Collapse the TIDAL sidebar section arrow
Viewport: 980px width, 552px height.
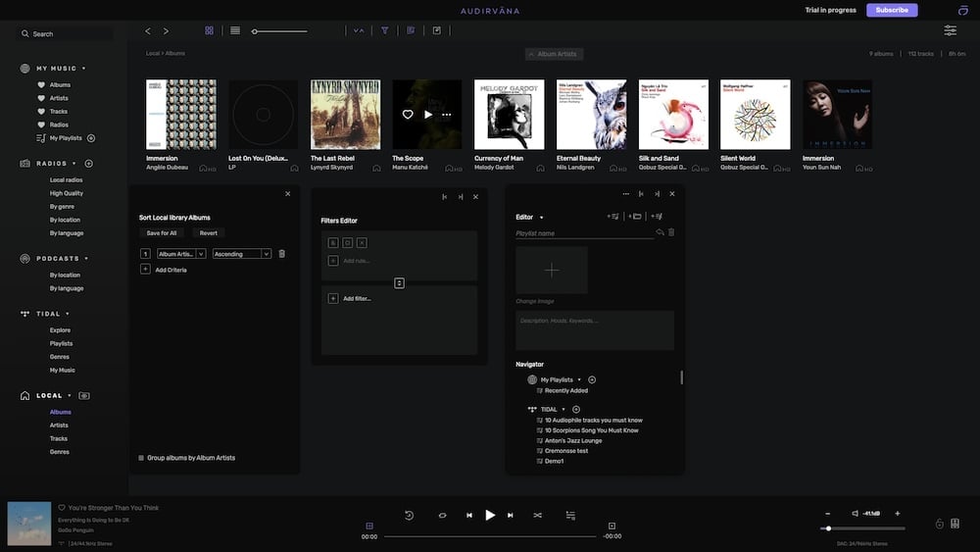[68, 314]
